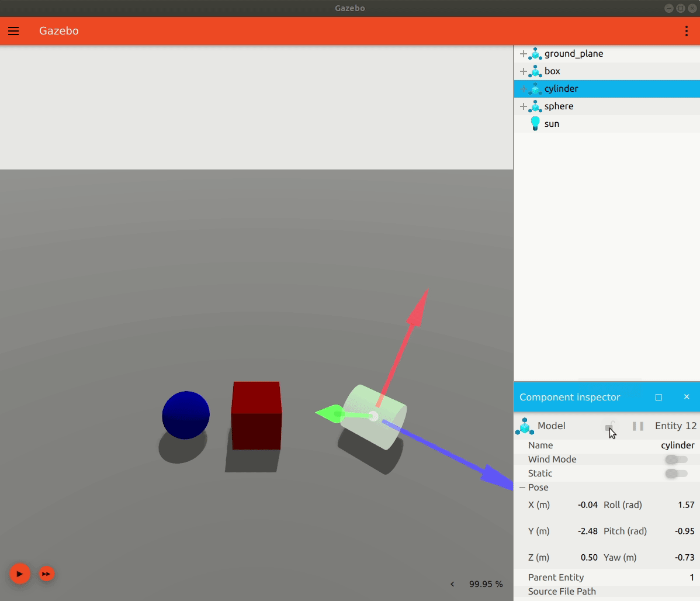Toggle the Static switch
The width and height of the screenshot is (700, 601).
pyautogui.click(x=676, y=473)
